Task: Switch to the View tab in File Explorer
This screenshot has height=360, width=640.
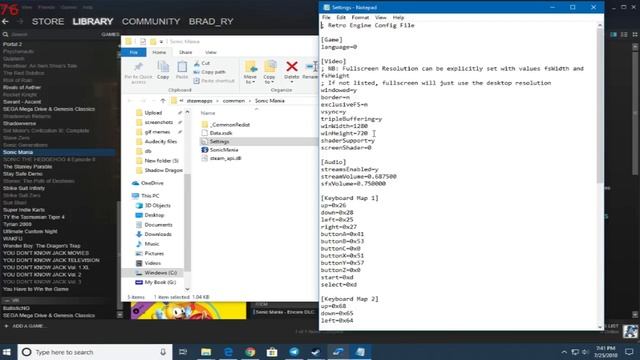Action: click(x=211, y=52)
